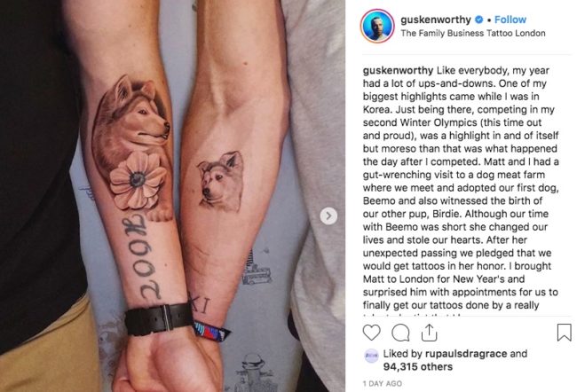Open guskenworthy profile from the header username
The width and height of the screenshot is (577, 392).
(x=436, y=20)
